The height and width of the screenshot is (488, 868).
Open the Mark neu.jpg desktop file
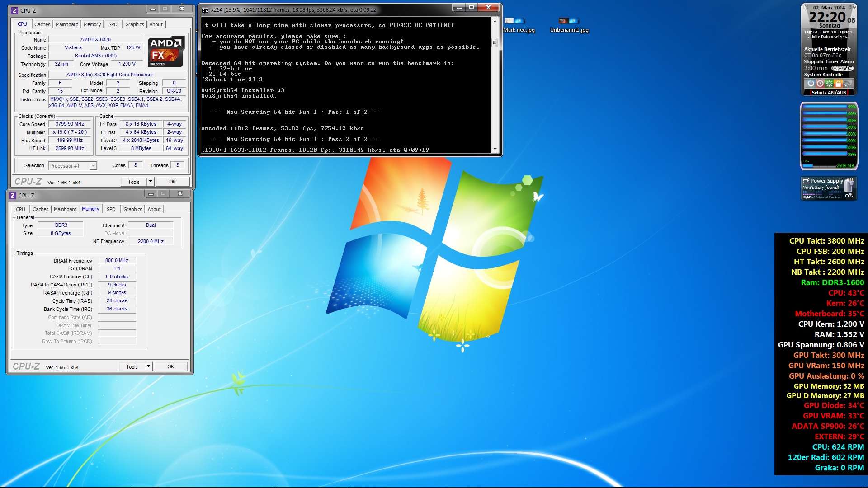(519, 25)
